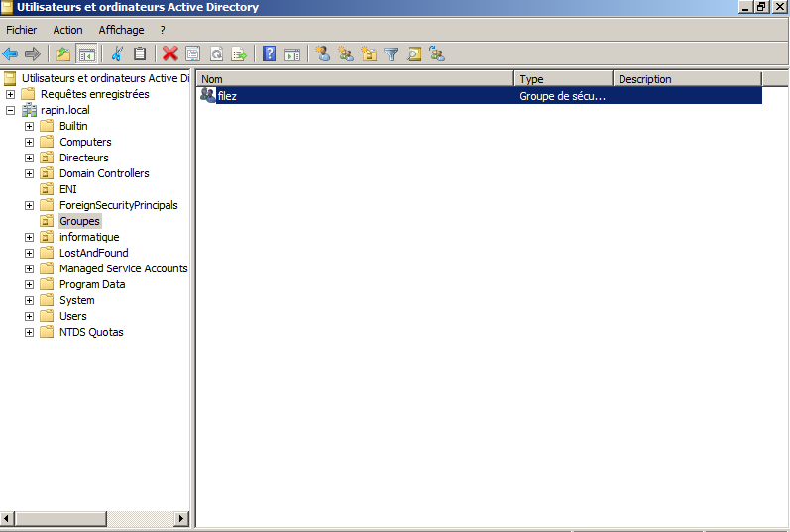Image resolution: width=790 pixels, height=532 pixels.
Task: Select Domain Controllers in tree
Action: 104,173
